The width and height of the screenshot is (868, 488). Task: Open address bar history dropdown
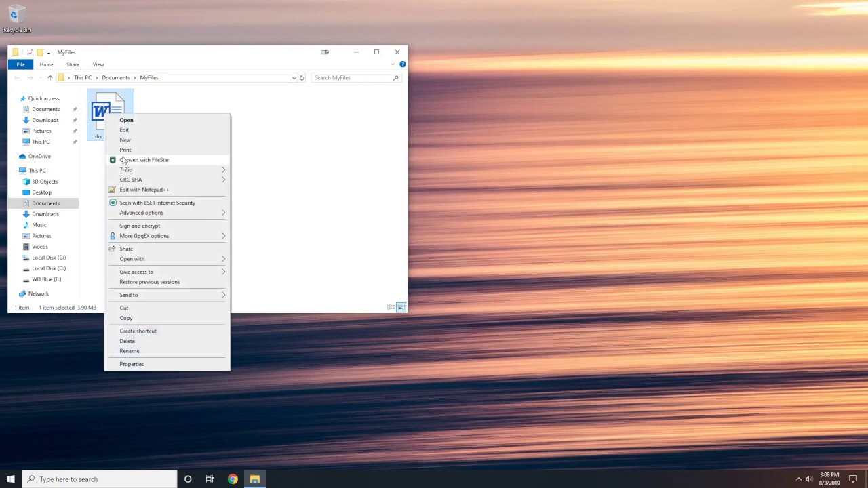[x=294, y=77]
